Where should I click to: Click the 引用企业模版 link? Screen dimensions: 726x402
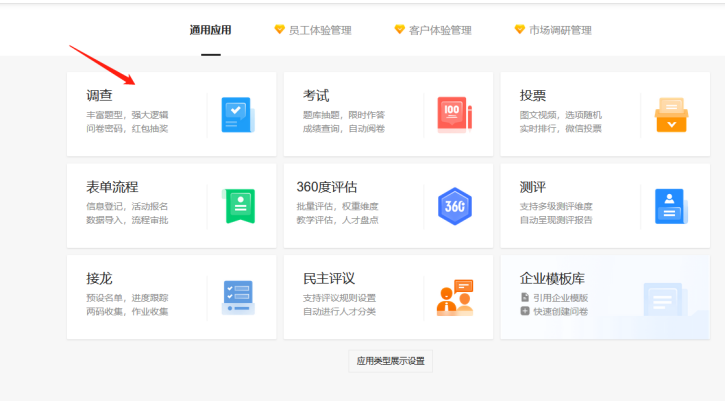(x=560, y=298)
